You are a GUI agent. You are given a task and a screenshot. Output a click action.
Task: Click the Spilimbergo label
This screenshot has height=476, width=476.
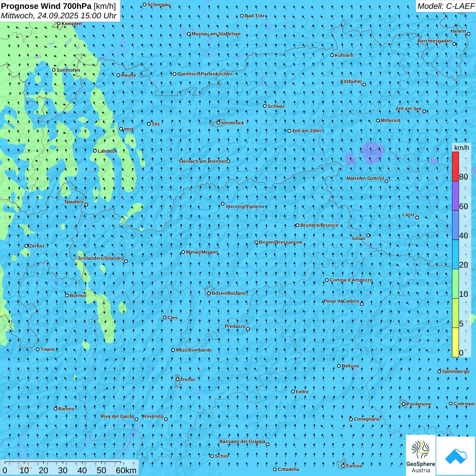[x=456, y=371]
